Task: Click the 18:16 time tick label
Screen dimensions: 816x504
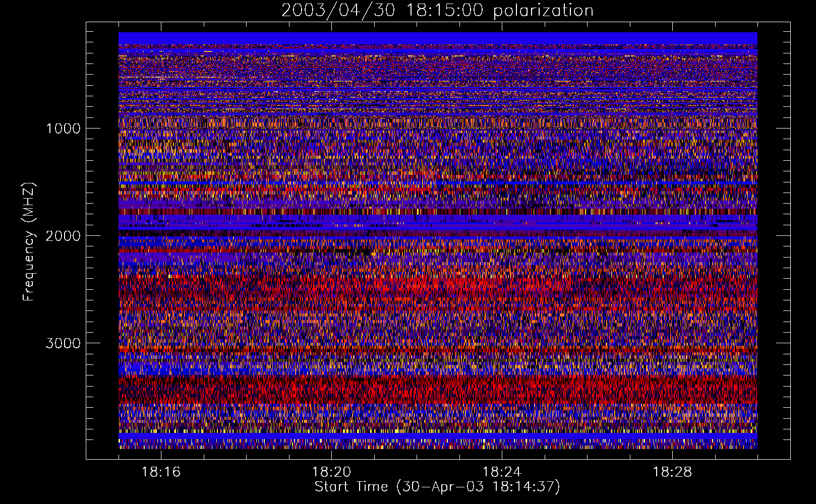Action: pyautogui.click(x=161, y=472)
